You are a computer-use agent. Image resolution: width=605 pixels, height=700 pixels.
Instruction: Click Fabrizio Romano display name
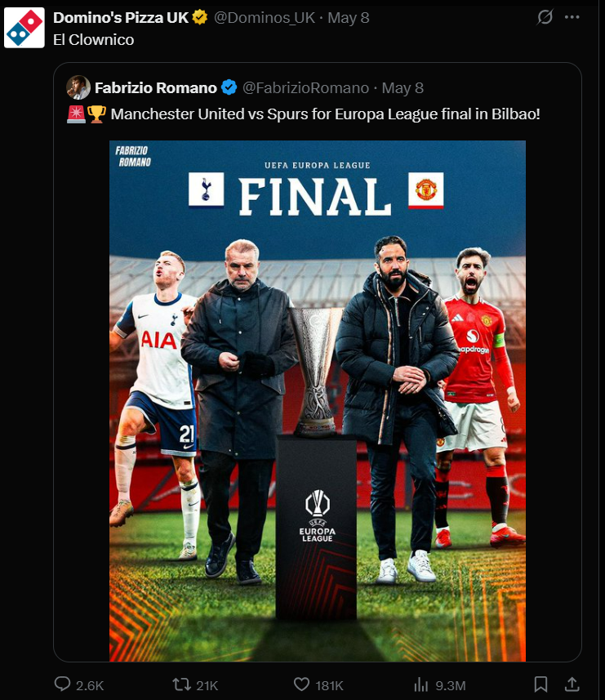click(156, 88)
